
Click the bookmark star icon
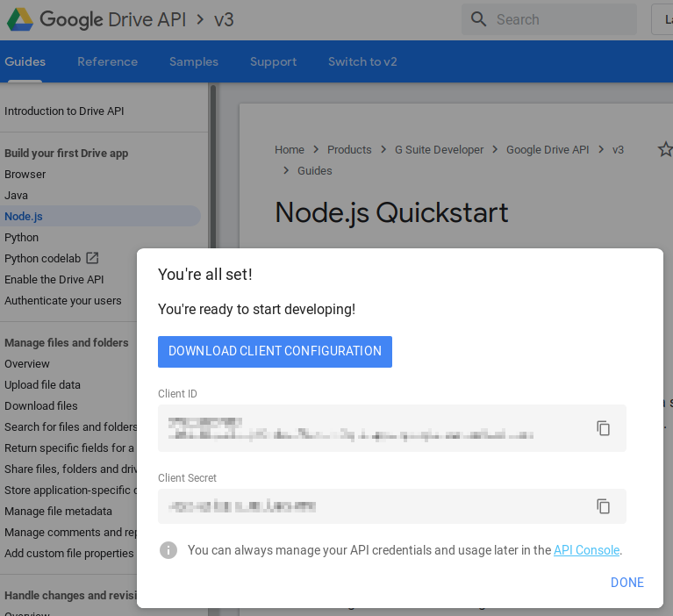coord(665,149)
